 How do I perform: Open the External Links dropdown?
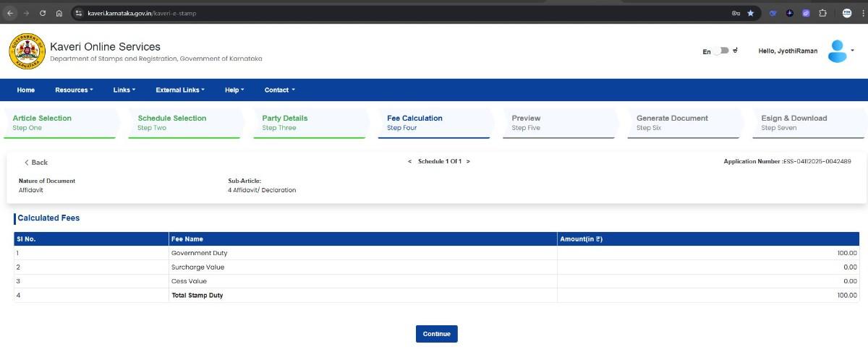tap(180, 90)
